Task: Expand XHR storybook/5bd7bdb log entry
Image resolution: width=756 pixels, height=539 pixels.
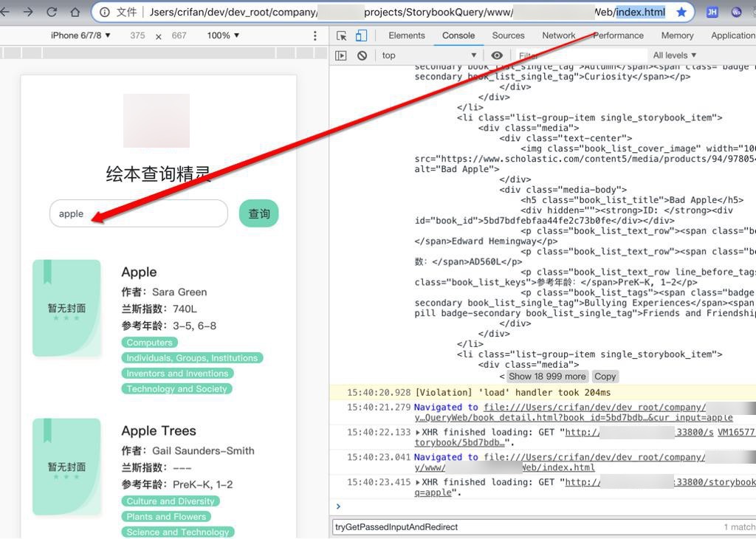Action: point(418,432)
